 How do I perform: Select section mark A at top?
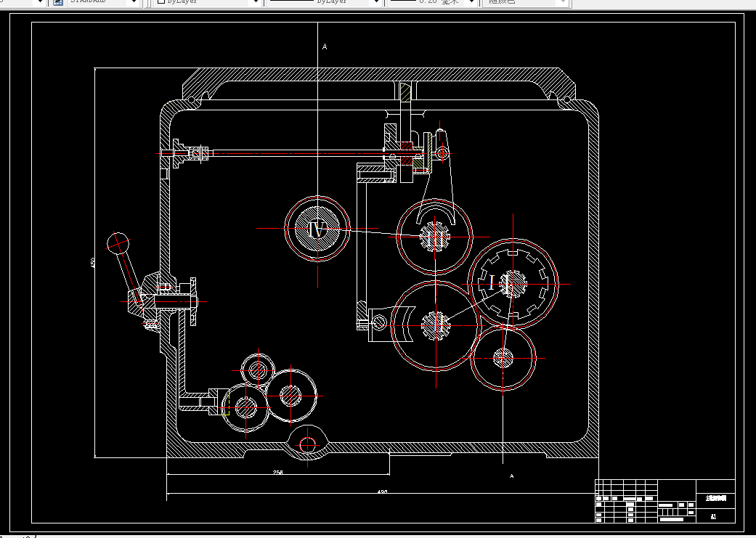pyautogui.click(x=325, y=46)
